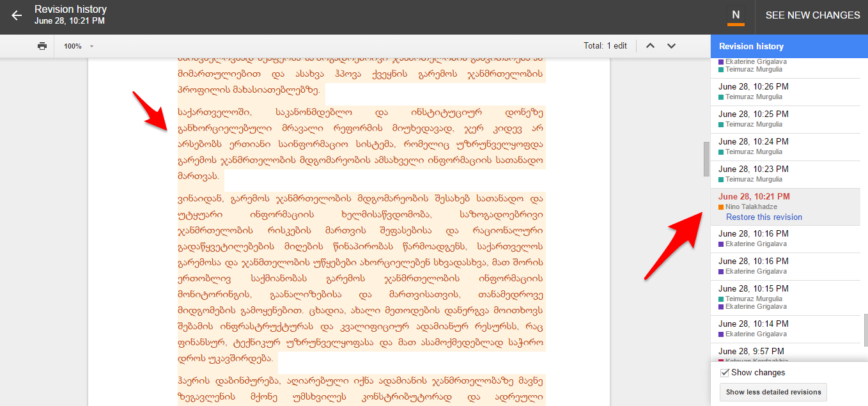
Task: Click Show less detailed revisions button
Action: click(773, 392)
